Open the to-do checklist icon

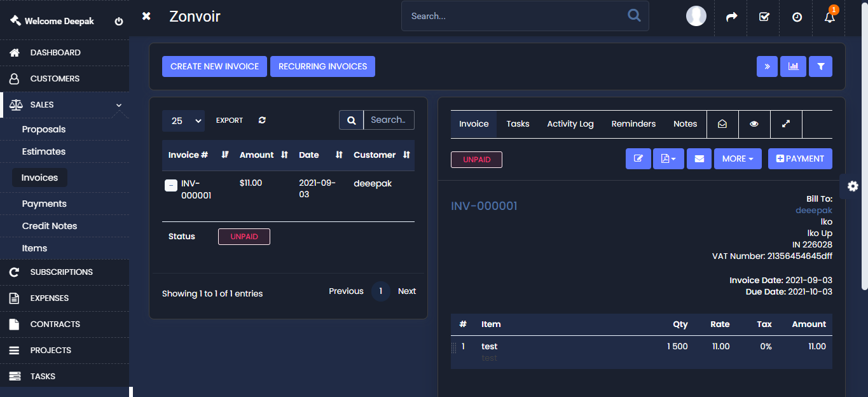coord(764,17)
